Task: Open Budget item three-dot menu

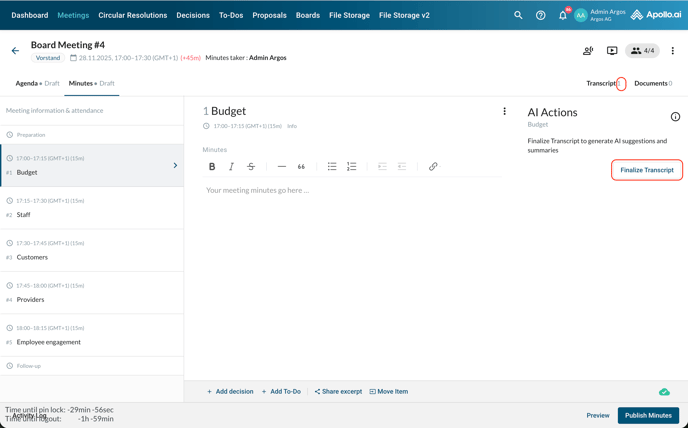Action: (504, 112)
